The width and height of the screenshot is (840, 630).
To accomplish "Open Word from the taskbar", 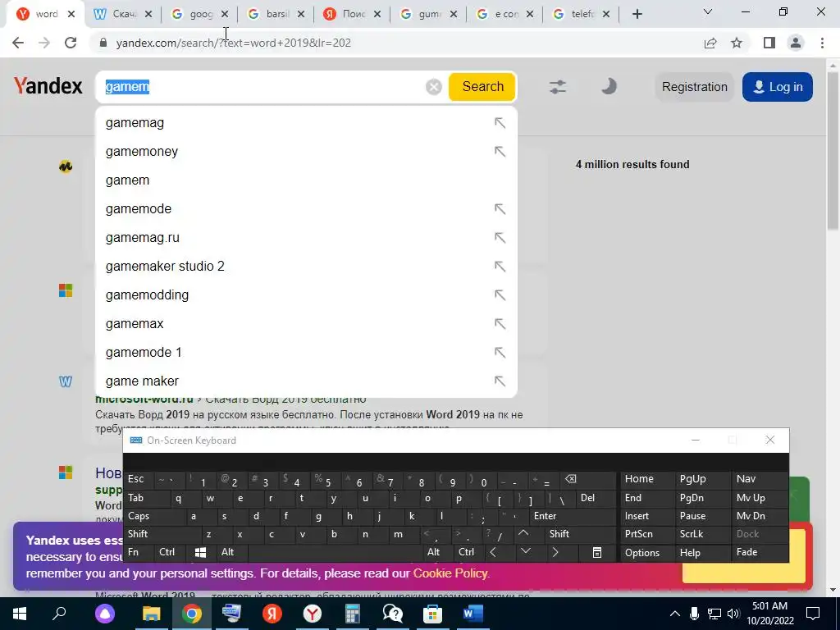I will point(473,614).
